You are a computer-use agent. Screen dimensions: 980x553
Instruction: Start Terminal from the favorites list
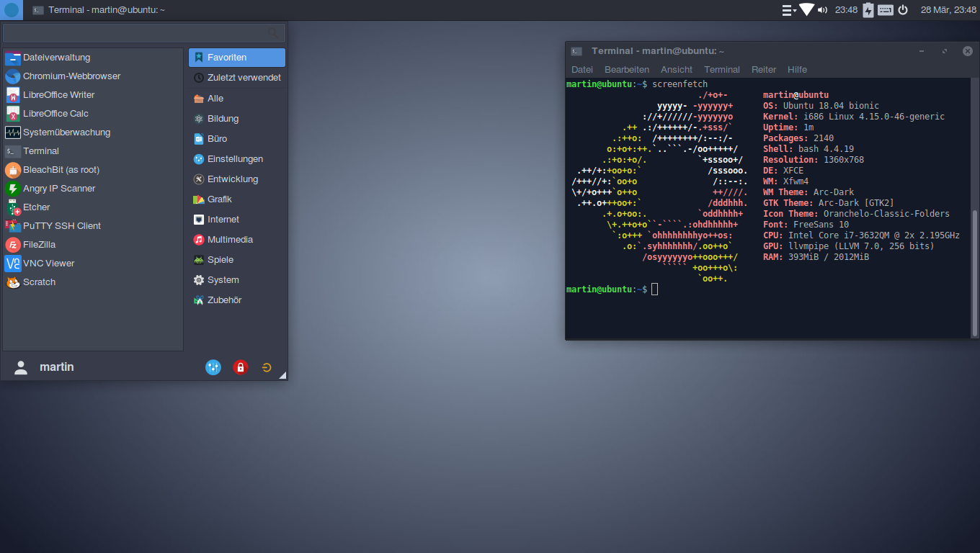93,151
